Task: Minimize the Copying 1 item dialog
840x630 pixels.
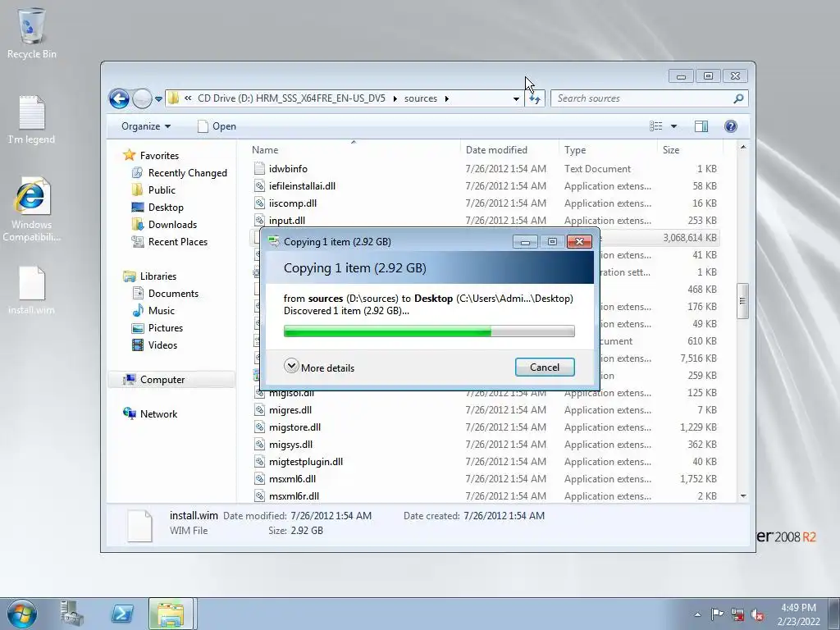Action: (x=525, y=242)
